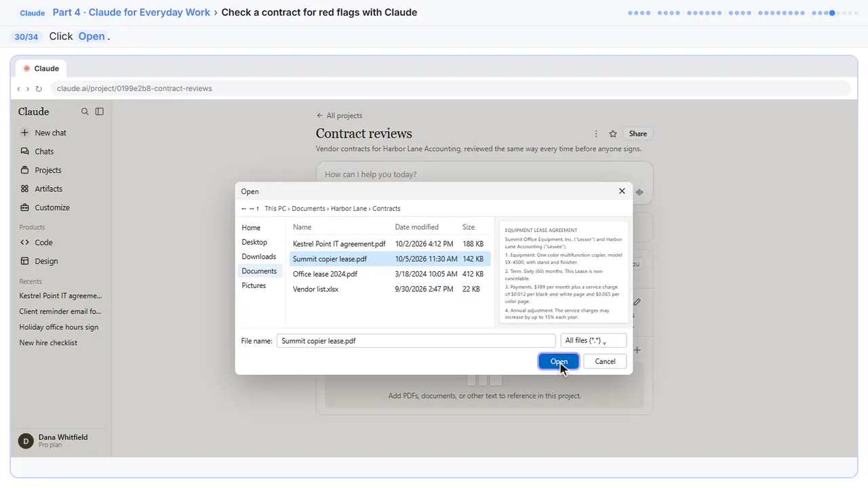Reload the browser page
The height and width of the screenshot is (488, 868).
click(39, 89)
